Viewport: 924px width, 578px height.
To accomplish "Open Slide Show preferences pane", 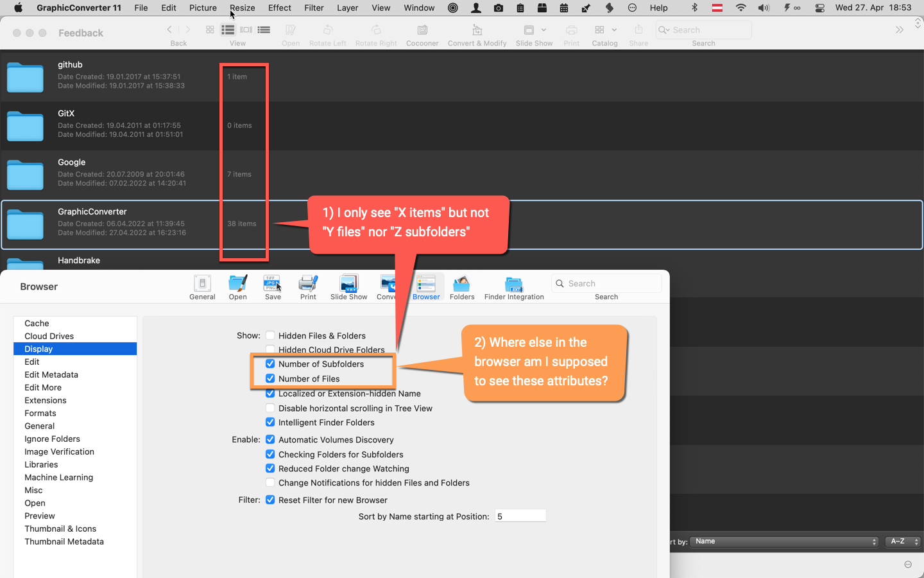I will (x=348, y=287).
